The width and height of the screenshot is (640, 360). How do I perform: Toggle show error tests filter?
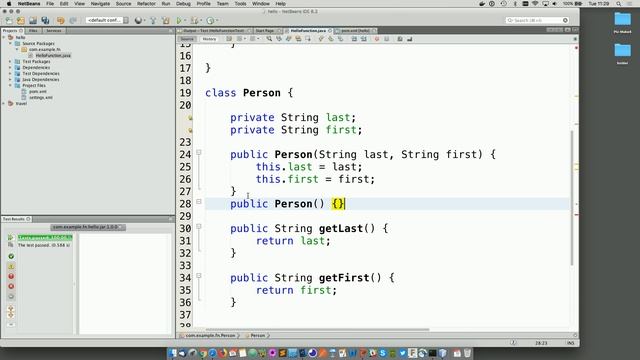pos(11,286)
